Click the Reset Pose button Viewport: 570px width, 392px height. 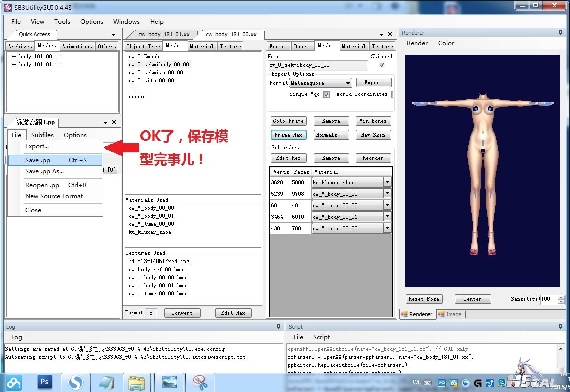click(x=424, y=299)
